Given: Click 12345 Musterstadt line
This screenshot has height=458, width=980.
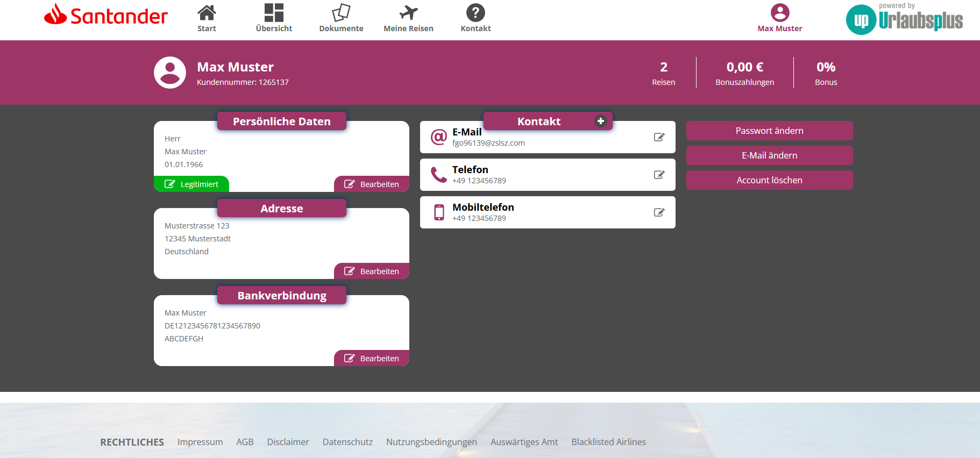Looking at the screenshot, I should 197,239.
